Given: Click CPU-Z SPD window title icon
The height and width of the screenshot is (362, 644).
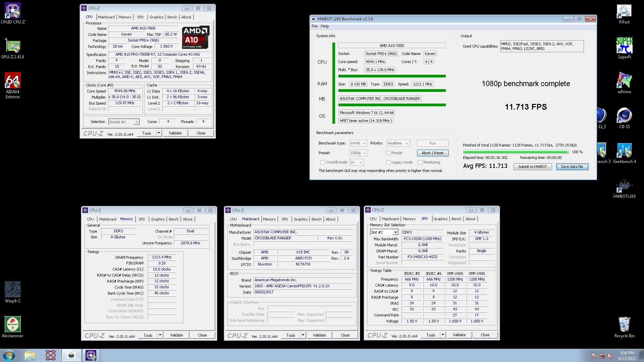Looking at the screenshot, I should (x=368, y=210).
